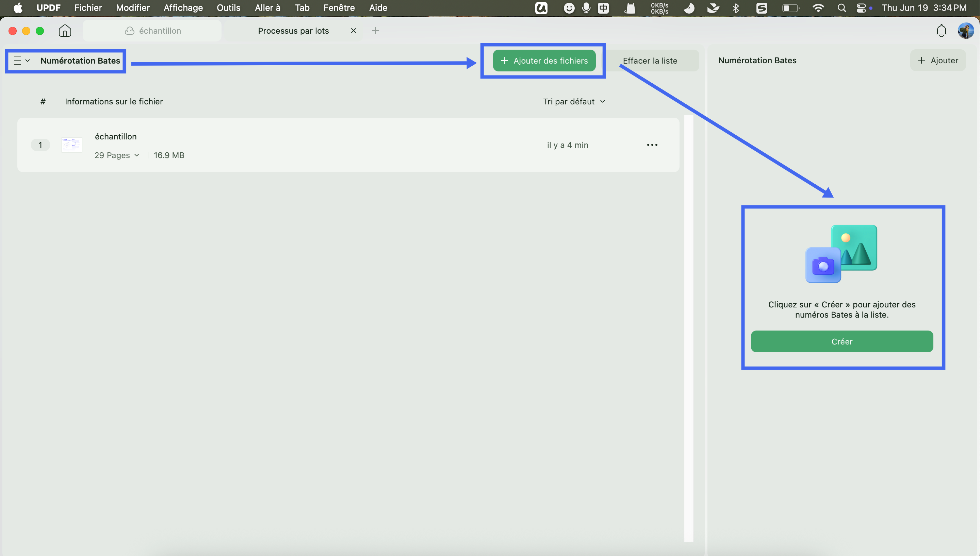Viewport: 980px width, 556px height.
Task: Click the network speed 0KB/s indicator
Action: pyautogui.click(x=659, y=8)
